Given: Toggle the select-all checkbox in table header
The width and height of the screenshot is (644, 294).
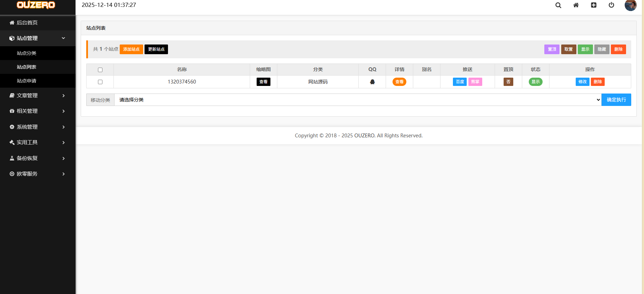Looking at the screenshot, I should (100, 70).
